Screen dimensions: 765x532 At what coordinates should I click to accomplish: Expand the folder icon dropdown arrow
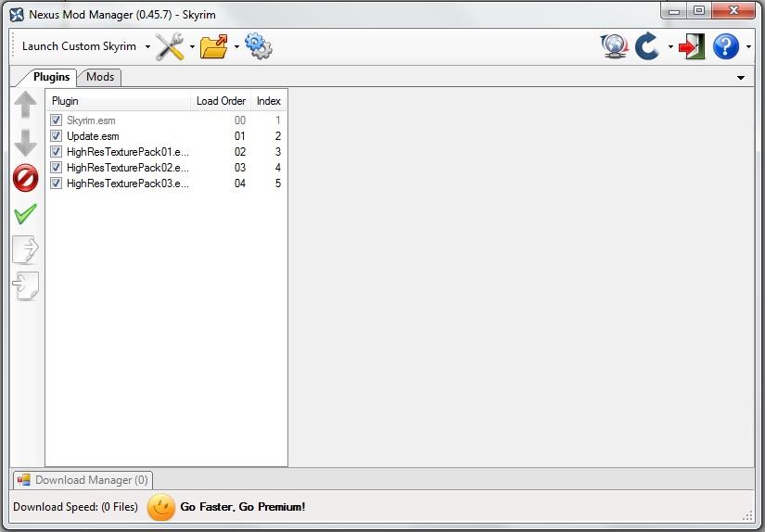(236, 47)
